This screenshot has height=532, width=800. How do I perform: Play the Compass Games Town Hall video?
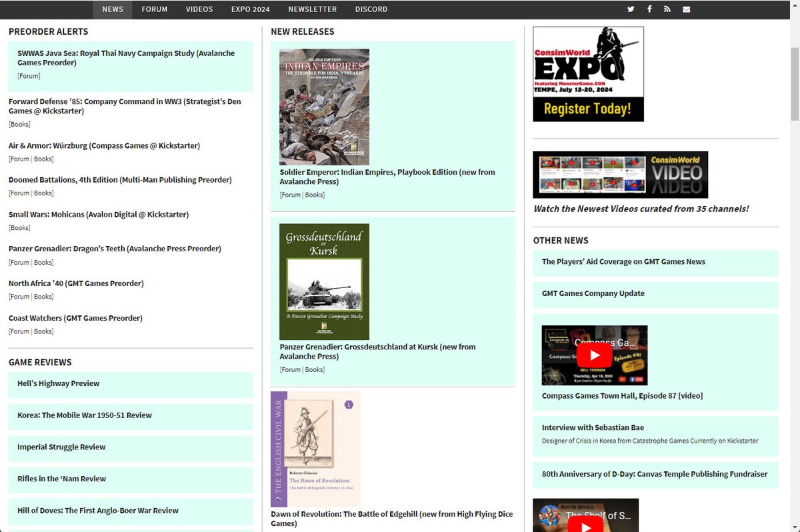pyautogui.click(x=594, y=355)
